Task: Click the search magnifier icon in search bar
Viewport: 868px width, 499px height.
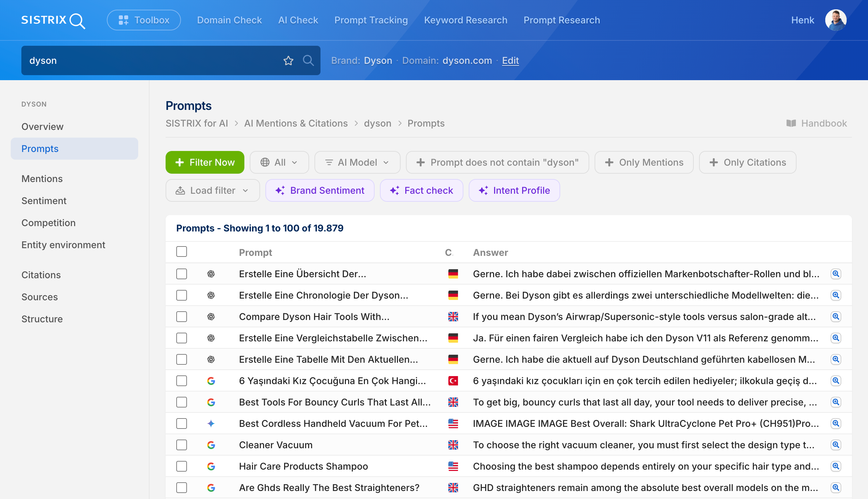Action: click(308, 61)
